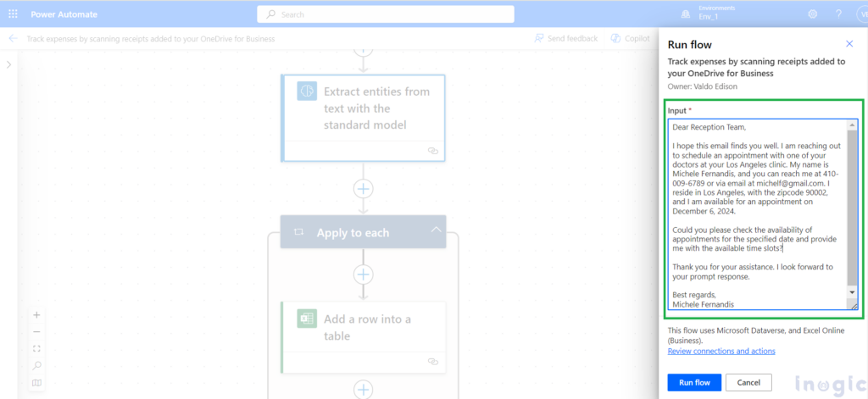Screen dimensions: 868x399
Task: Click inside the header Search box
Action: click(386, 14)
